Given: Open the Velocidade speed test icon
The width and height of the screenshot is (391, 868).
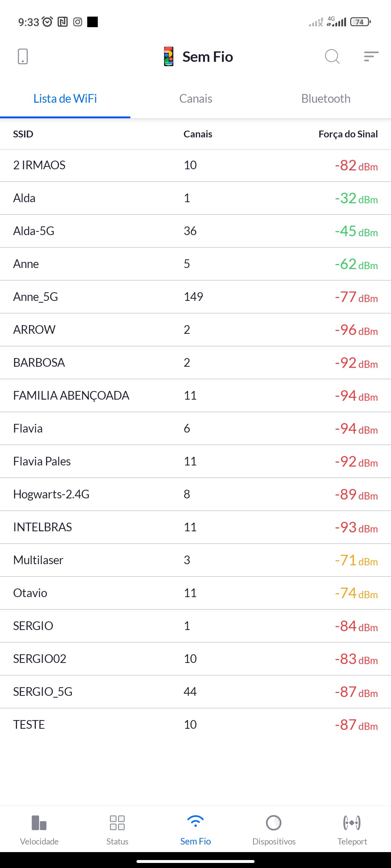Looking at the screenshot, I should [x=39, y=823].
